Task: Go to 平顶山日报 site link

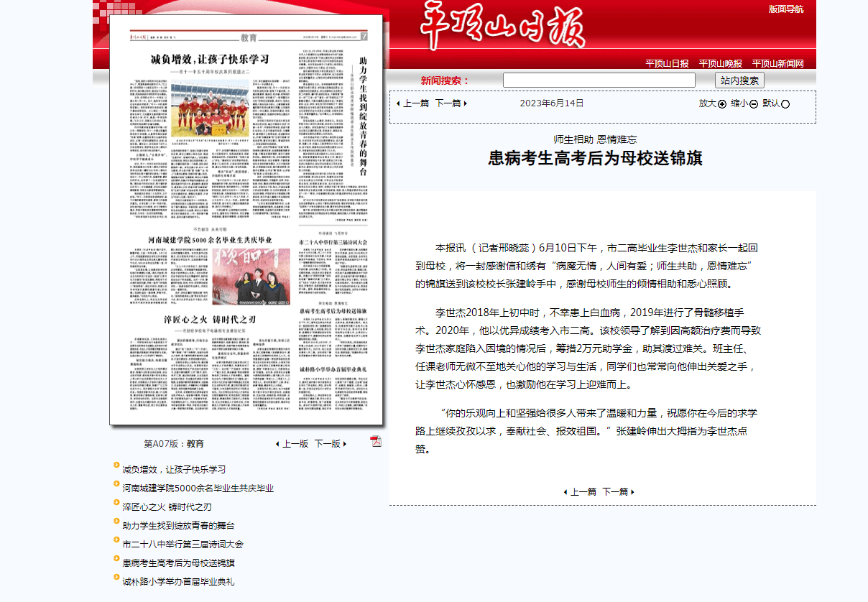Action: tap(667, 63)
